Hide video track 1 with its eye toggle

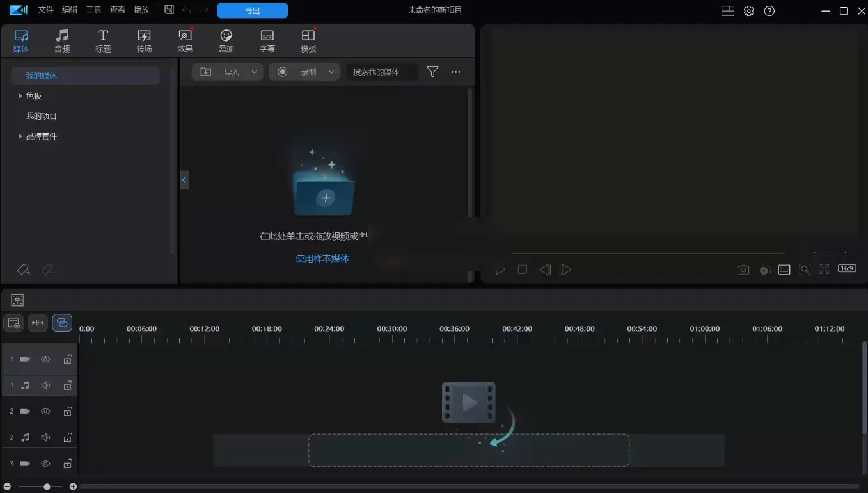click(x=45, y=359)
